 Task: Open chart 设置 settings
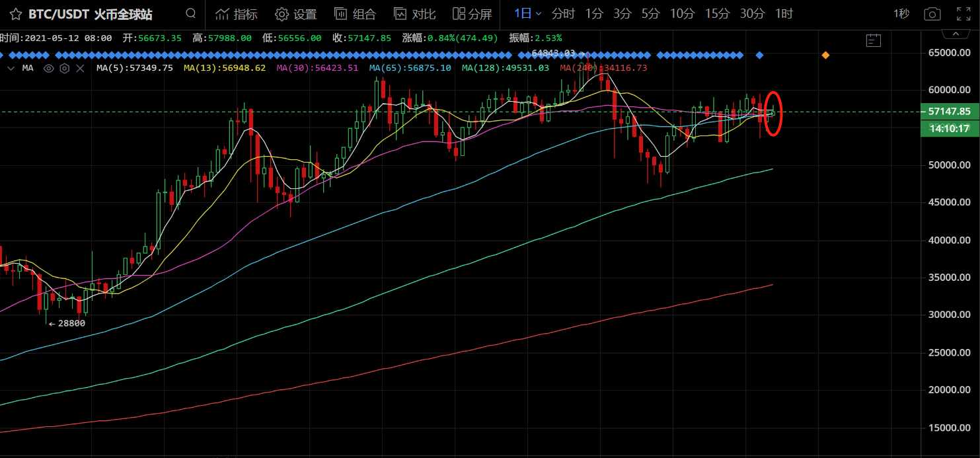(296, 14)
